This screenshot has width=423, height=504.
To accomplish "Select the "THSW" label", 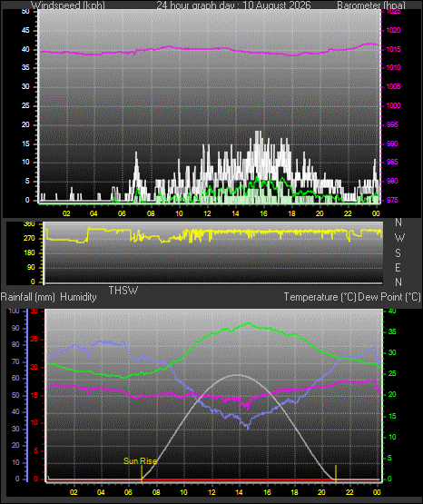I will coord(123,291).
